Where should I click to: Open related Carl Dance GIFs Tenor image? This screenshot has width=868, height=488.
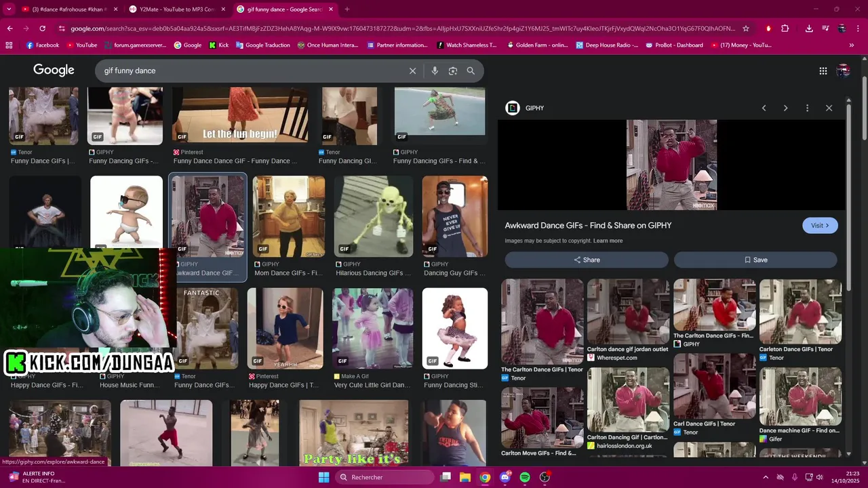click(714, 386)
